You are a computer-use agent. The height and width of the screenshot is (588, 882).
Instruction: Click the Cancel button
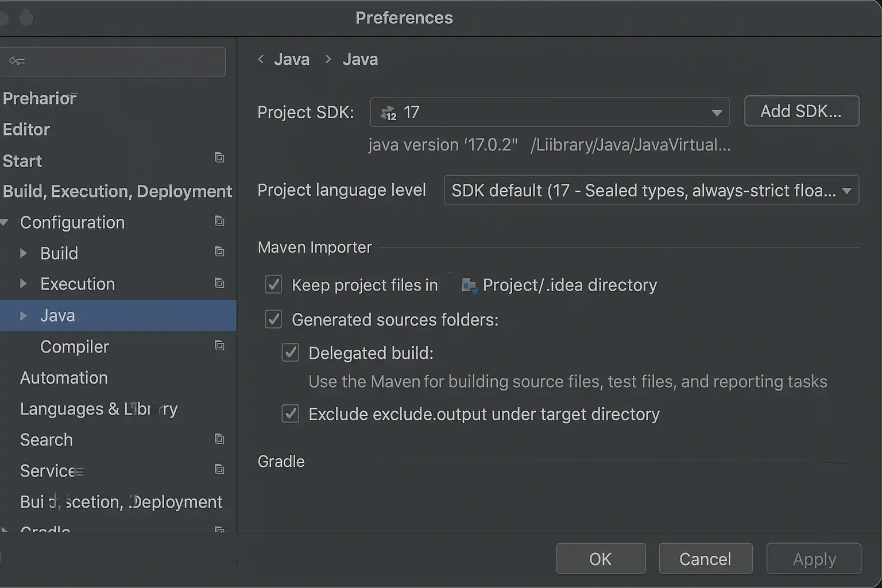click(705, 559)
